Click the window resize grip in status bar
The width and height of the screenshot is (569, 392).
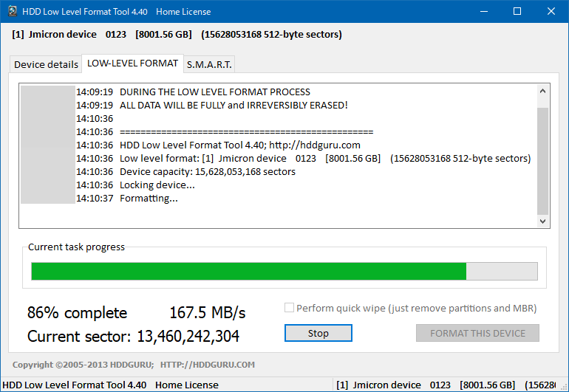click(564, 387)
